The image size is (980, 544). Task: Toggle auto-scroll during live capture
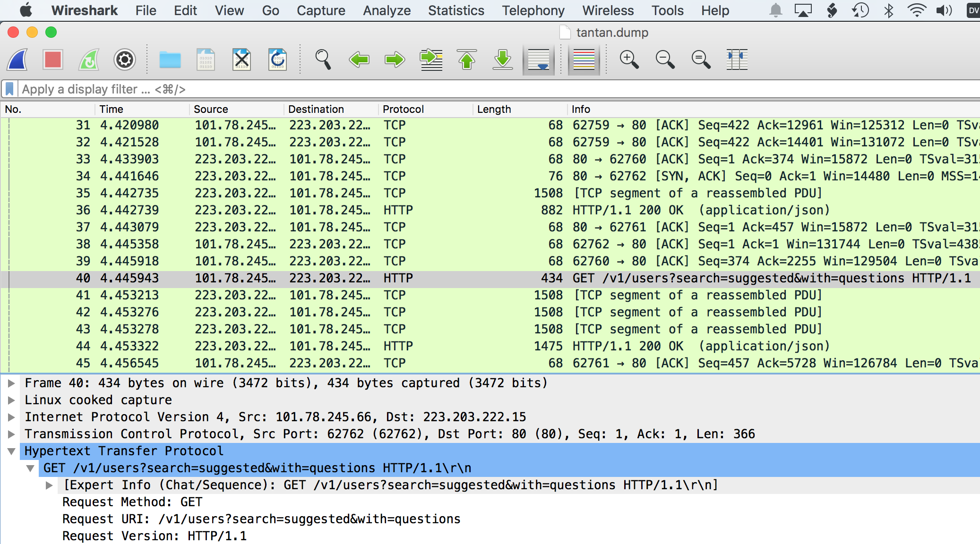click(x=538, y=59)
